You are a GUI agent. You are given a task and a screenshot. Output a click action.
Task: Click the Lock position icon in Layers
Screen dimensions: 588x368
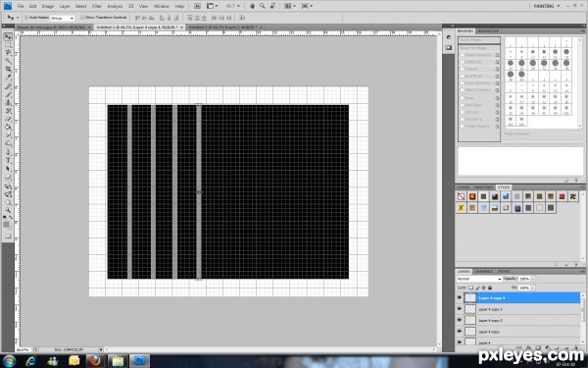pyautogui.click(x=484, y=288)
